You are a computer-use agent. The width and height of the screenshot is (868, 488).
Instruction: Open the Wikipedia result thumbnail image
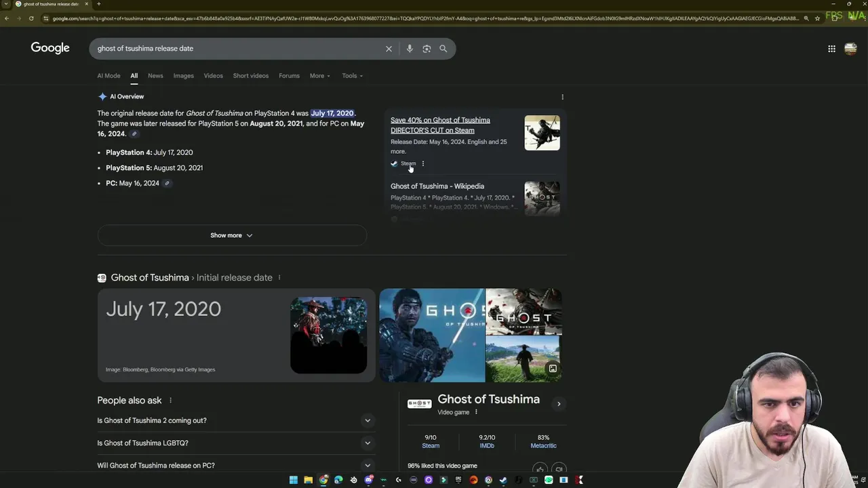click(542, 198)
